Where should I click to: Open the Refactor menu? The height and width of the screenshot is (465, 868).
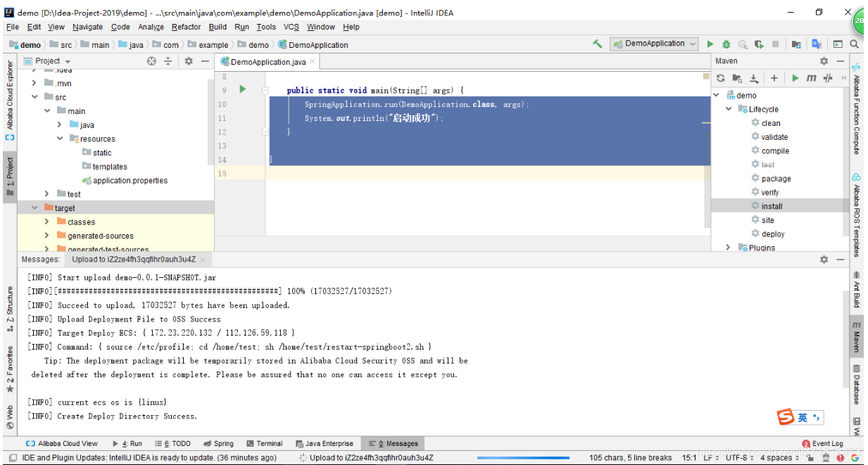(187, 27)
